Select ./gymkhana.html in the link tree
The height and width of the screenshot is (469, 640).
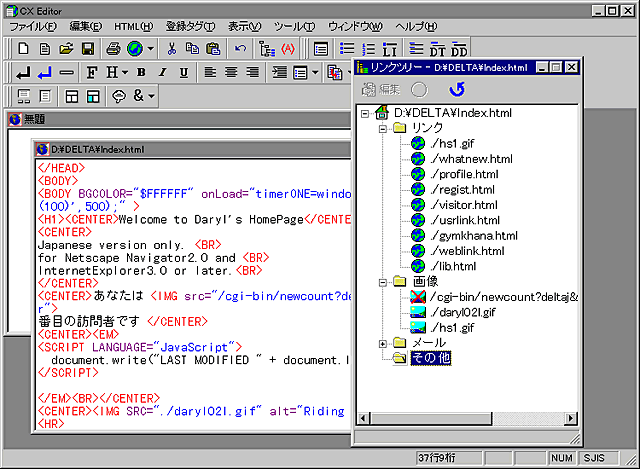click(x=474, y=236)
